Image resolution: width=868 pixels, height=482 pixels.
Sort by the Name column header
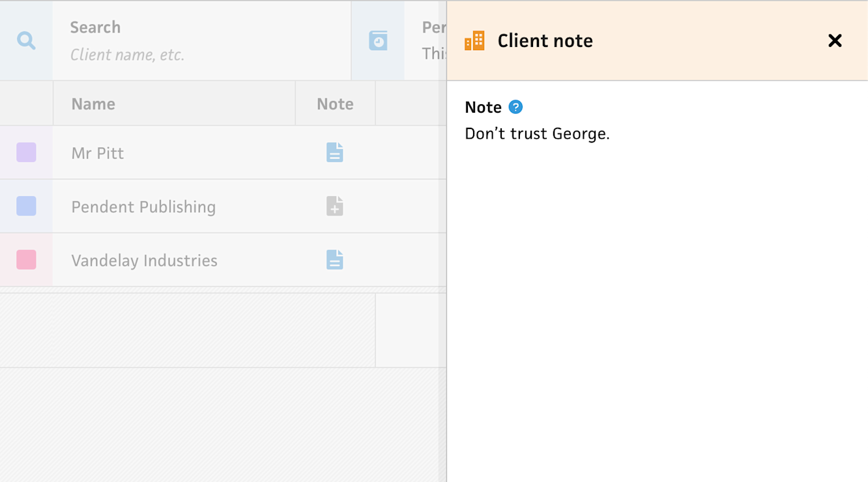[93, 104]
